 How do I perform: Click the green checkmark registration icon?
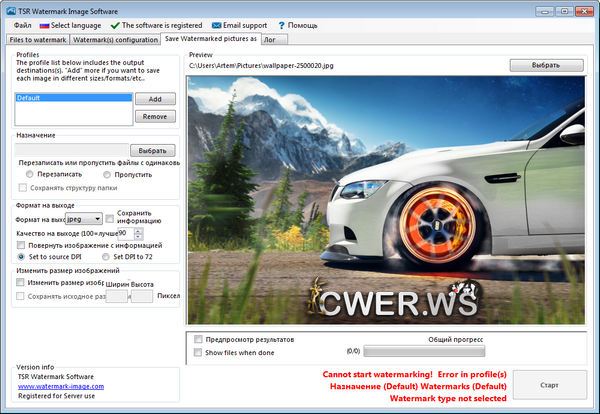point(115,24)
